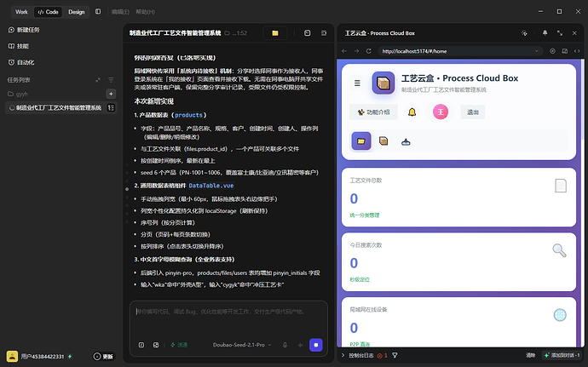Screen dimensions: 588x367
Task: Select the package box tab in app nav
Action: click(383, 141)
